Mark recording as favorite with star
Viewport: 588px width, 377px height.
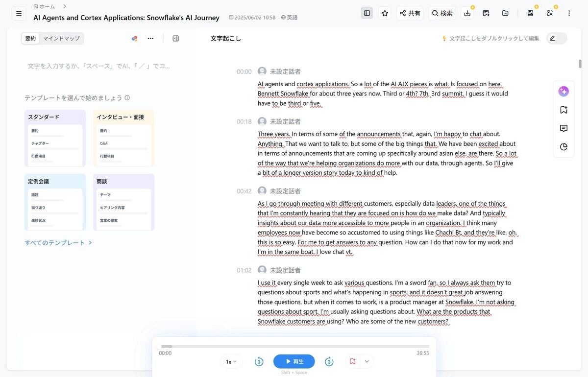tap(385, 13)
